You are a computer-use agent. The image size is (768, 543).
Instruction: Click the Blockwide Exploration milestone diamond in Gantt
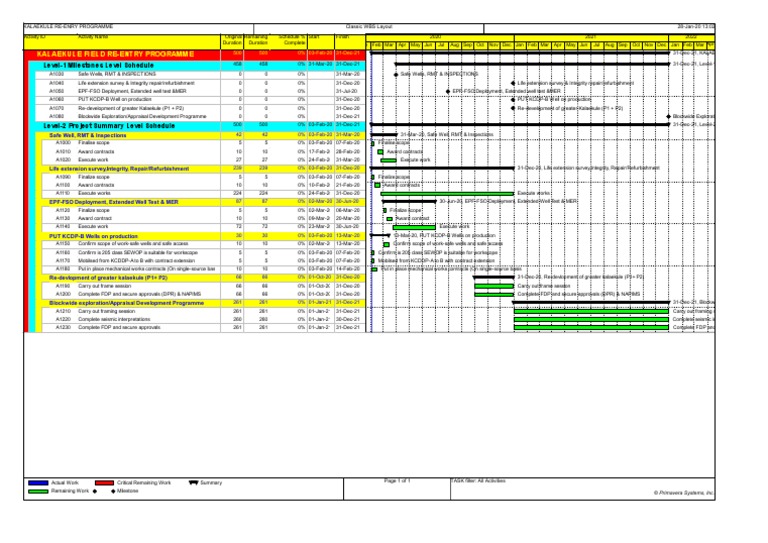pos(669,117)
